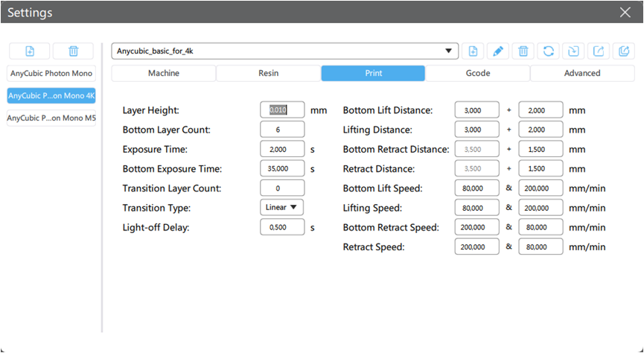Click the greyed first Retract Distance field
644x353 pixels.
point(476,168)
